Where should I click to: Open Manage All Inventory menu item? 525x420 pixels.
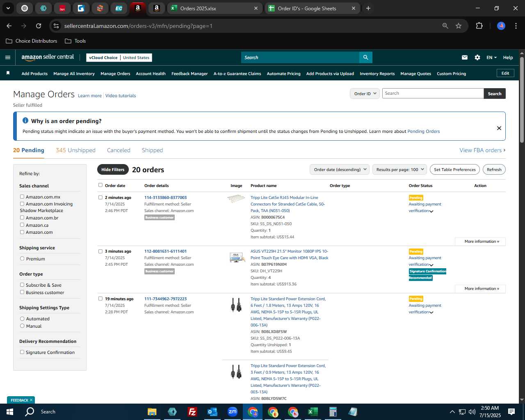click(74, 74)
